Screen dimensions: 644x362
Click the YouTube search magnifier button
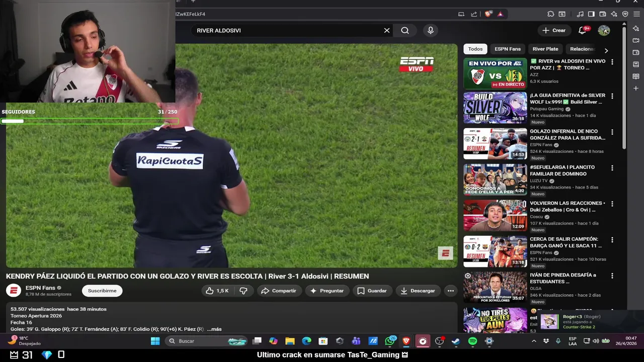coord(405,30)
